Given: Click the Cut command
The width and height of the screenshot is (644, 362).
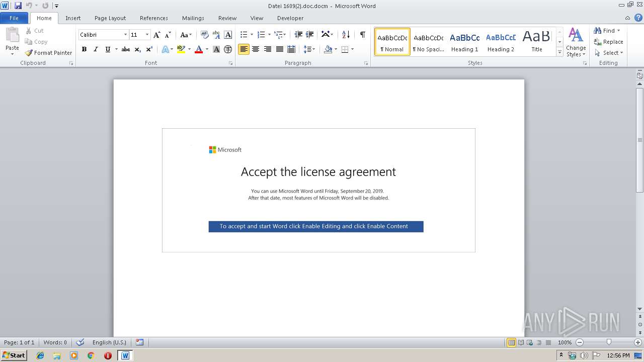Looking at the screenshot, I should 35,31.
